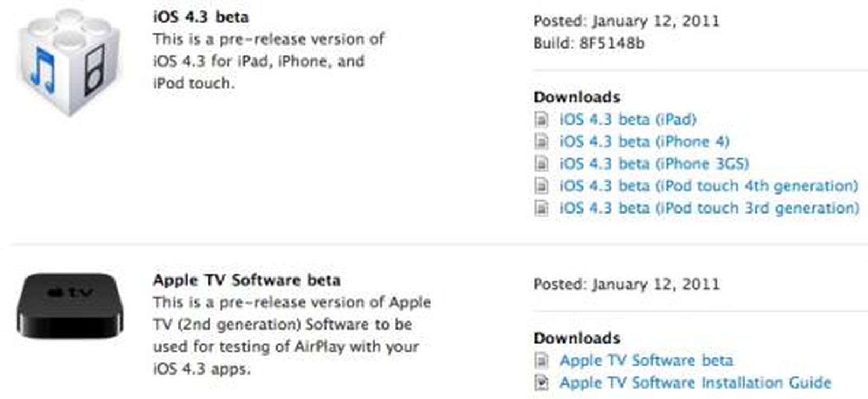The width and height of the screenshot is (868, 399).
Task: Select the Apple TV Software beta heading
Action: point(247,280)
